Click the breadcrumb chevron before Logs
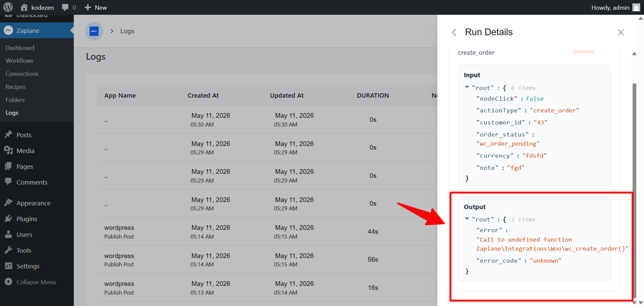The height and width of the screenshot is (306, 644). 112,31
